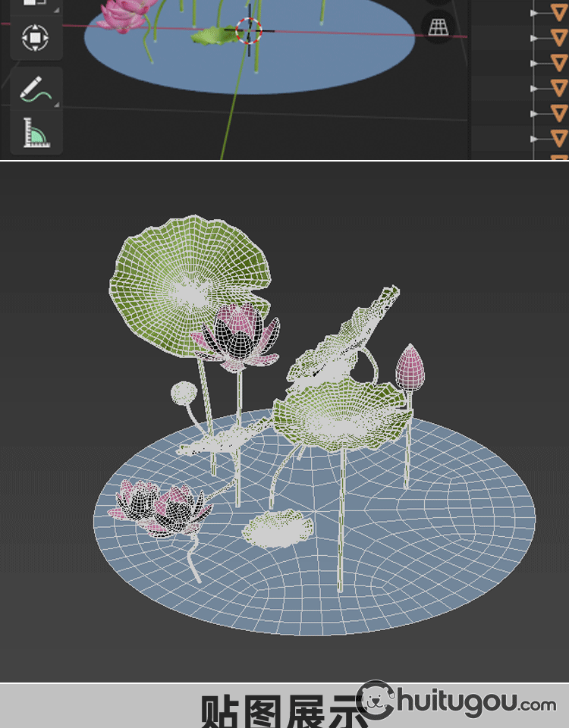Open the Annotate tool's corner flyout triangle
This screenshot has height=728, width=569.
tap(57, 105)
